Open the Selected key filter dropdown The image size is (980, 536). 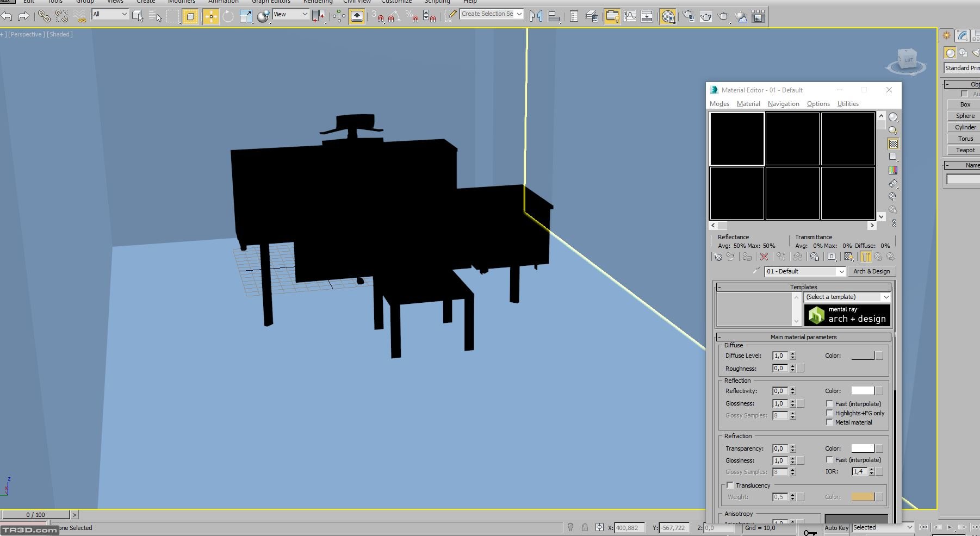(x=882, y=527)
